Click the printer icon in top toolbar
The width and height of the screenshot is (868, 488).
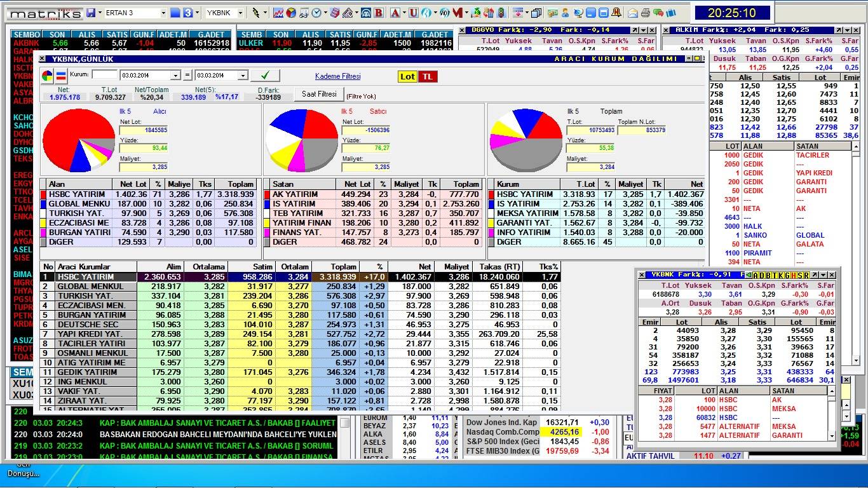click(x=645, y=13)
